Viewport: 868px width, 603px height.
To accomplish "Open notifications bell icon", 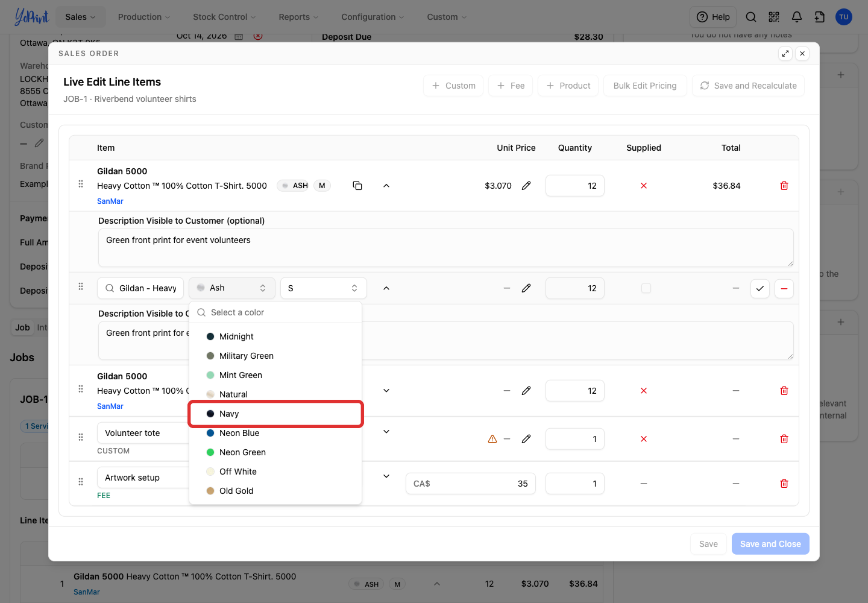I will [797, 17].
